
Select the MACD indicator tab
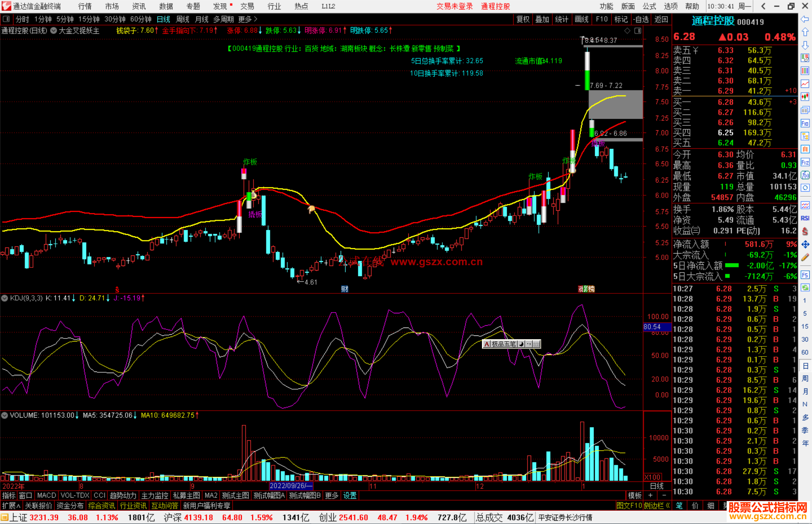tap(46, 495)
